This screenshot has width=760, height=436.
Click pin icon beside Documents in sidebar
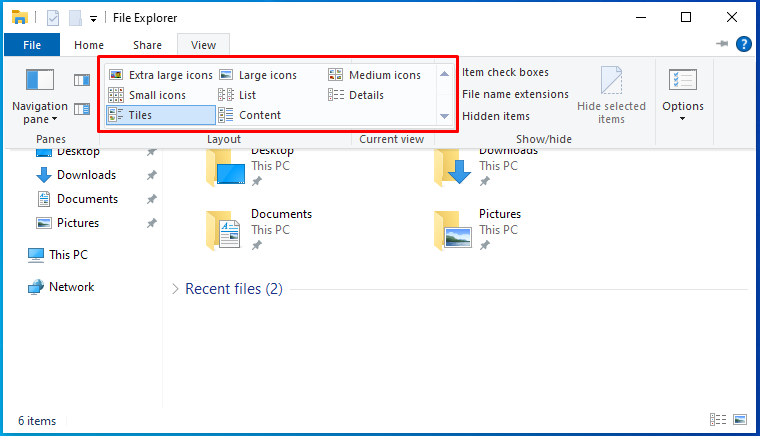tap(152, 199)
